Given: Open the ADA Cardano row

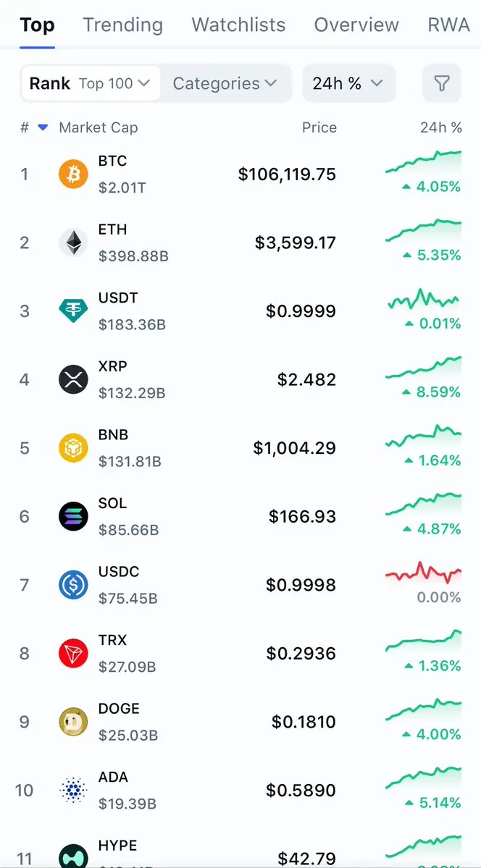Looking at the screenshot, I should [x=240, y=790].
